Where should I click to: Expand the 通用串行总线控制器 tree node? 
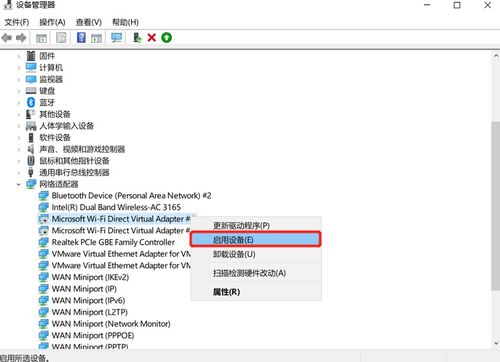point(19,173)
